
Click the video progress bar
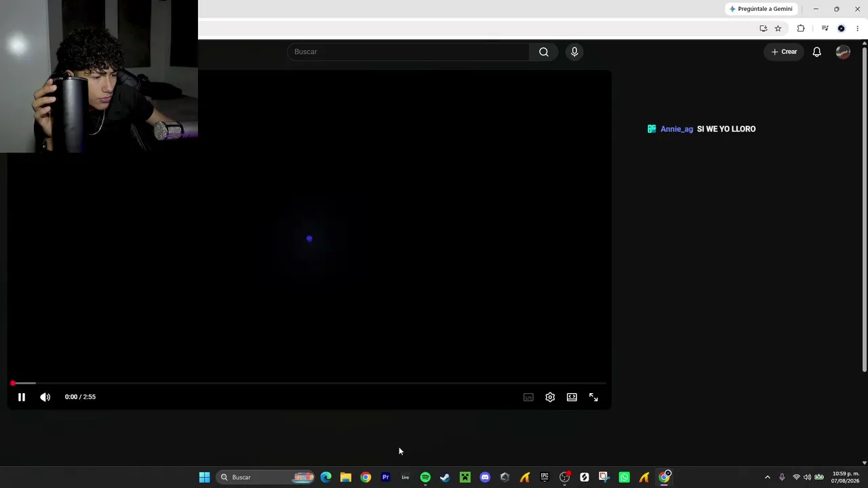tap(309, 384)
